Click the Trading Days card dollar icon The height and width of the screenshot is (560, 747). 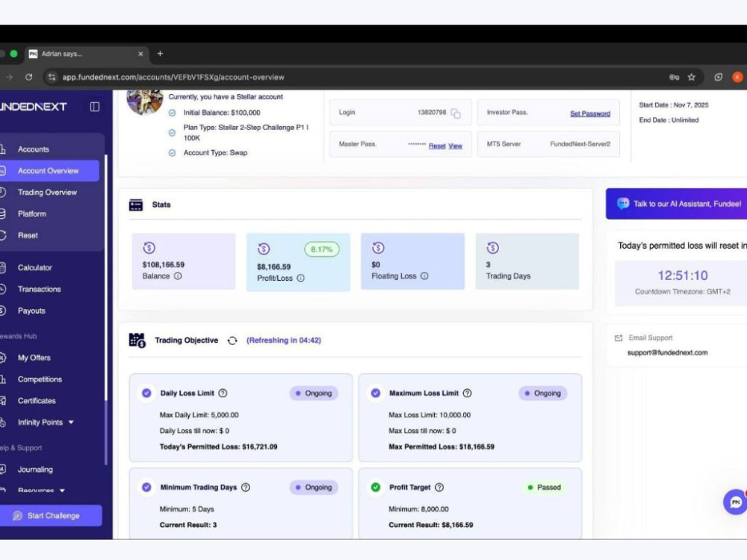(493, 248)
